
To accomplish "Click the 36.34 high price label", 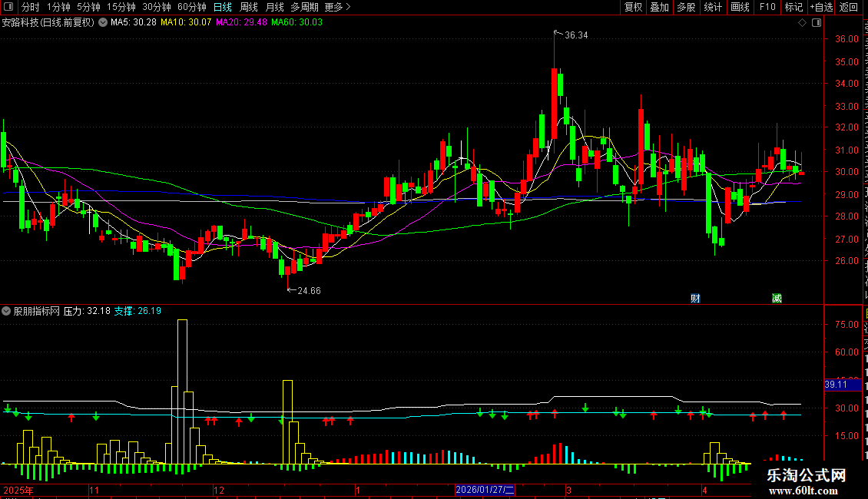I will (x=576, y=35).
